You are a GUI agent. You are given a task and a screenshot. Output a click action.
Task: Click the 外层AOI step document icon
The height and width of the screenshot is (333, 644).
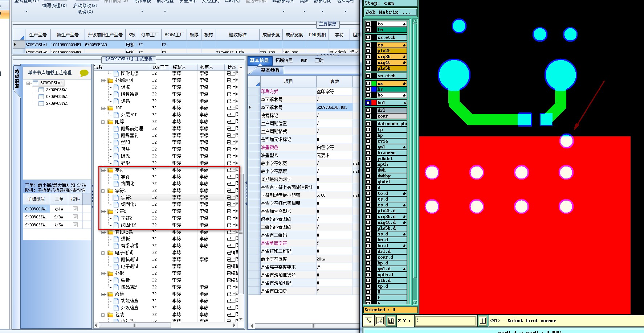[116, 115]
